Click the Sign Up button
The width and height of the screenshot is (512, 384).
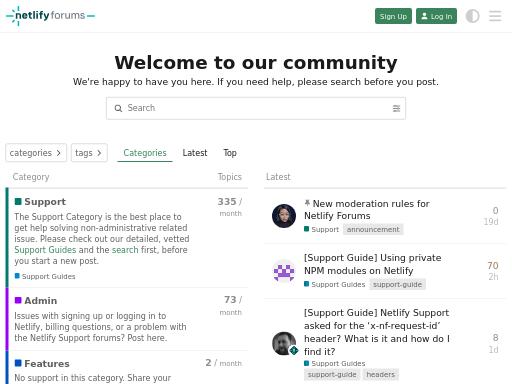coord(393,16)
